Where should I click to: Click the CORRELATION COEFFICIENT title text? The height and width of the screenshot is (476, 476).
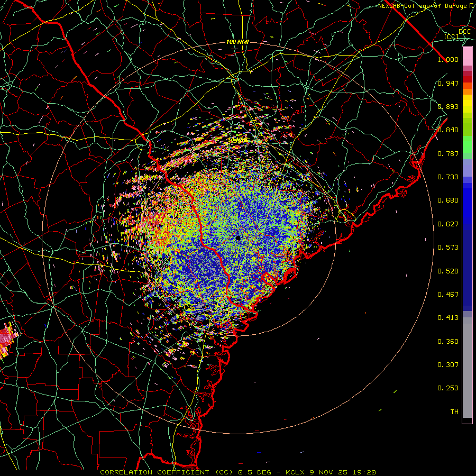[154, 472]
